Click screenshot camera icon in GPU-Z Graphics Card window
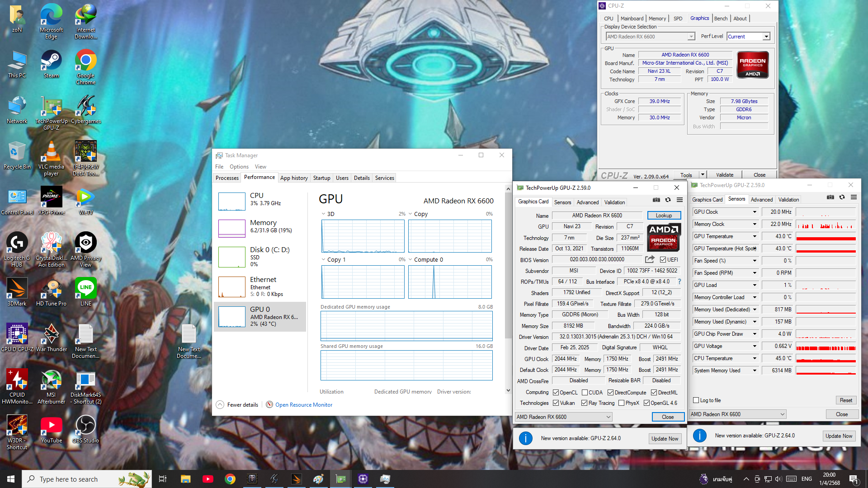Image resolution: width=868 pixels, height=488 pixels. click(656, 200)
